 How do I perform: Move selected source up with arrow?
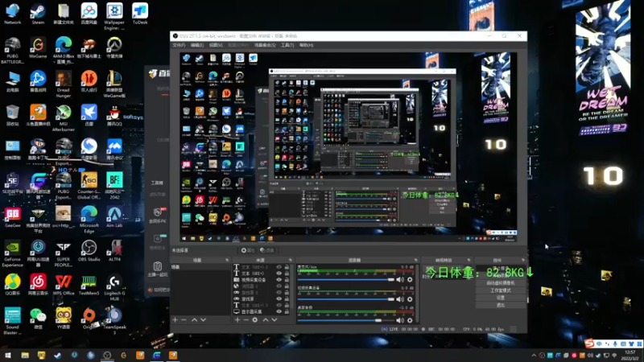pyautogui.click(x=266, y=319)
